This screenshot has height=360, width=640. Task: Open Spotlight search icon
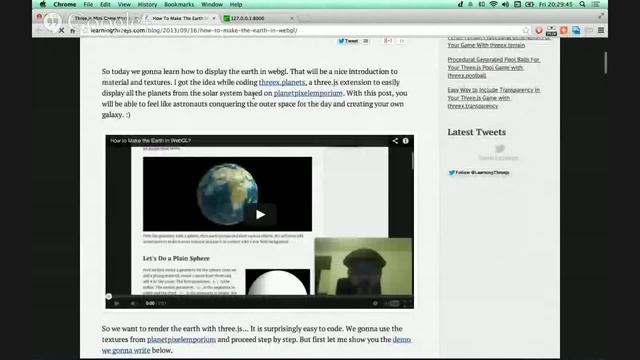[x=582, y=4]
